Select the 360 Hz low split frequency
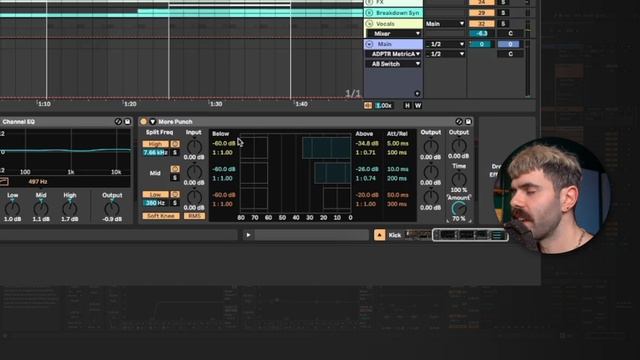The image size is (640, 360). pyautogui.click(x=155, y=203)
